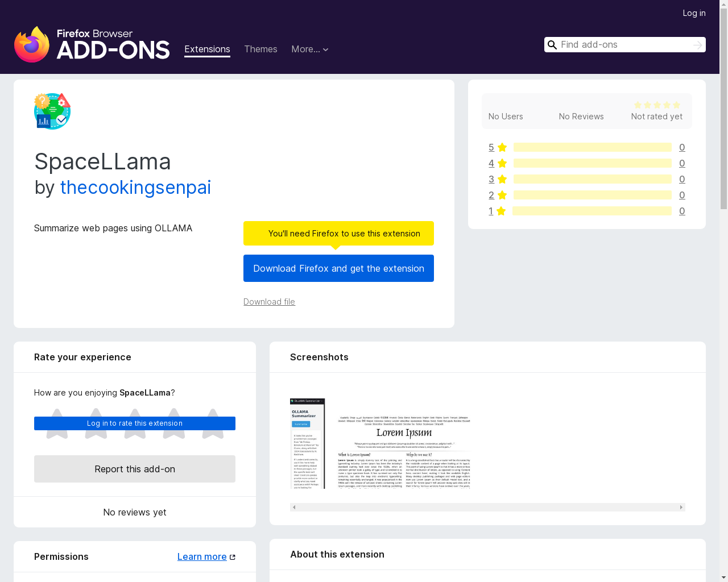Click the SpaceLLama extension icon
728x582 pixels.
pyautogui.click(x=52, y=111)
